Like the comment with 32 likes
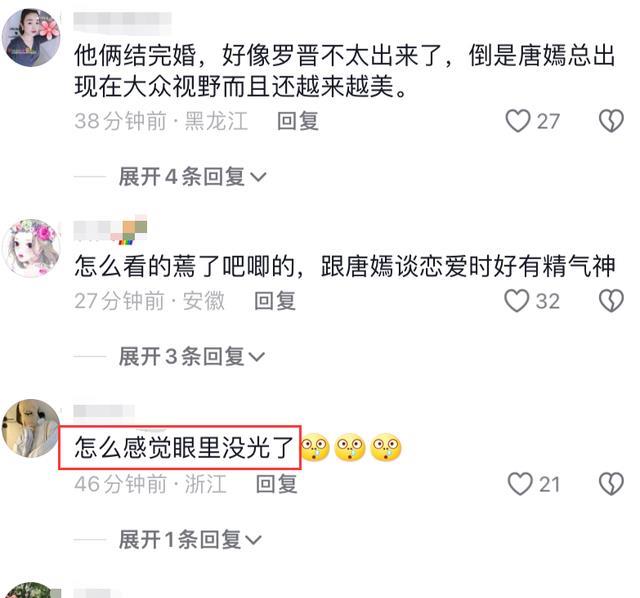Screen dimensions: 640x598 point(517,301)
